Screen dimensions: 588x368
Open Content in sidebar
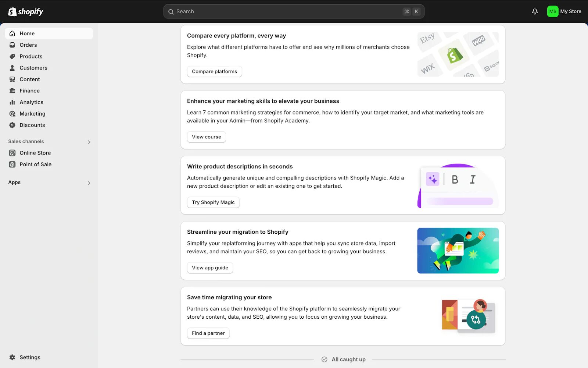click(49, 79)
